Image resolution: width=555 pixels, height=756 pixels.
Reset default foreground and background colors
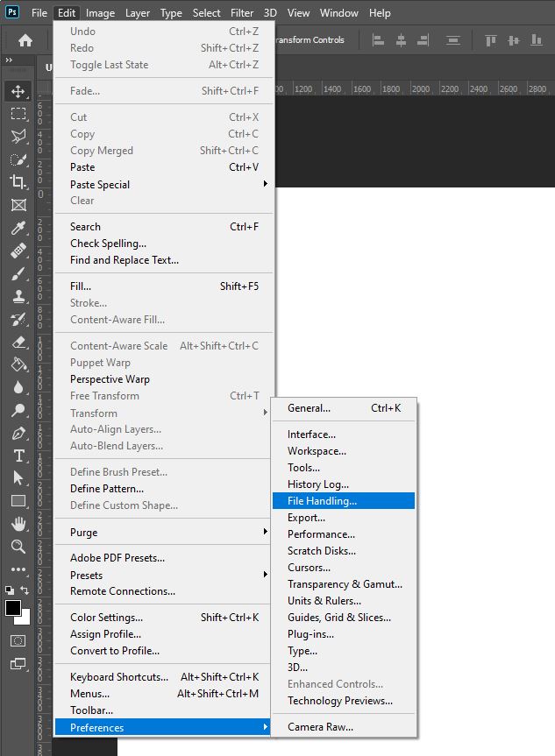coord(9,590)
